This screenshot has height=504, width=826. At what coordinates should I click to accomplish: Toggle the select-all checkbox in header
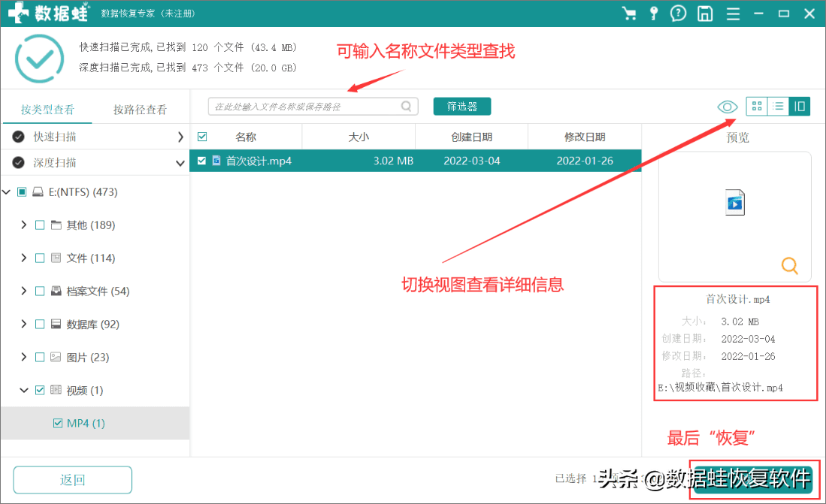pos(202,137)
